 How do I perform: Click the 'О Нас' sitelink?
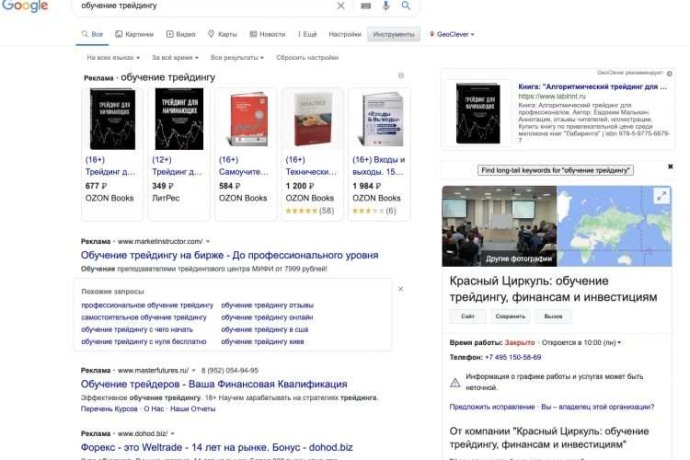coord(154,409)
